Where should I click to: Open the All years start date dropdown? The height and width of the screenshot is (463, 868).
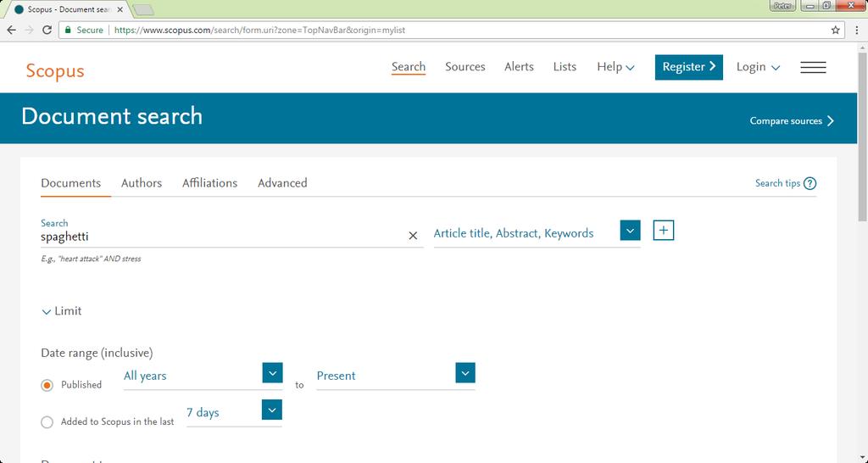[272, 373]
